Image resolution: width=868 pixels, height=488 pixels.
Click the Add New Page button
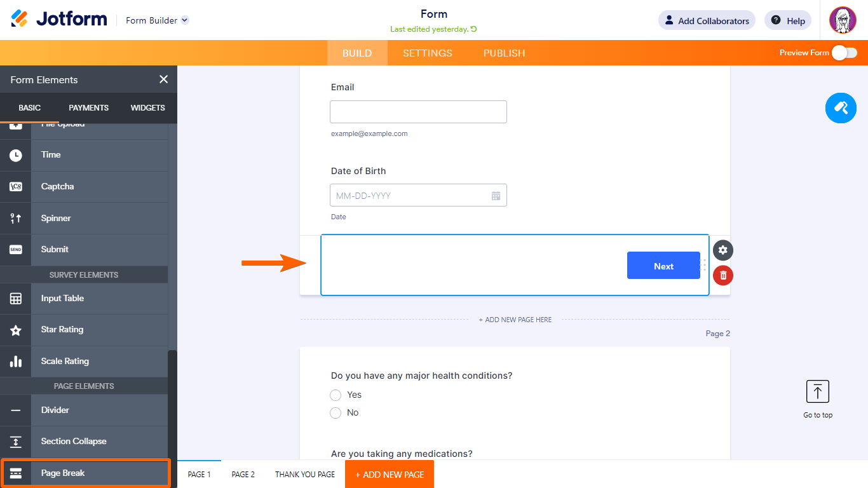click(x=389, y=475)
